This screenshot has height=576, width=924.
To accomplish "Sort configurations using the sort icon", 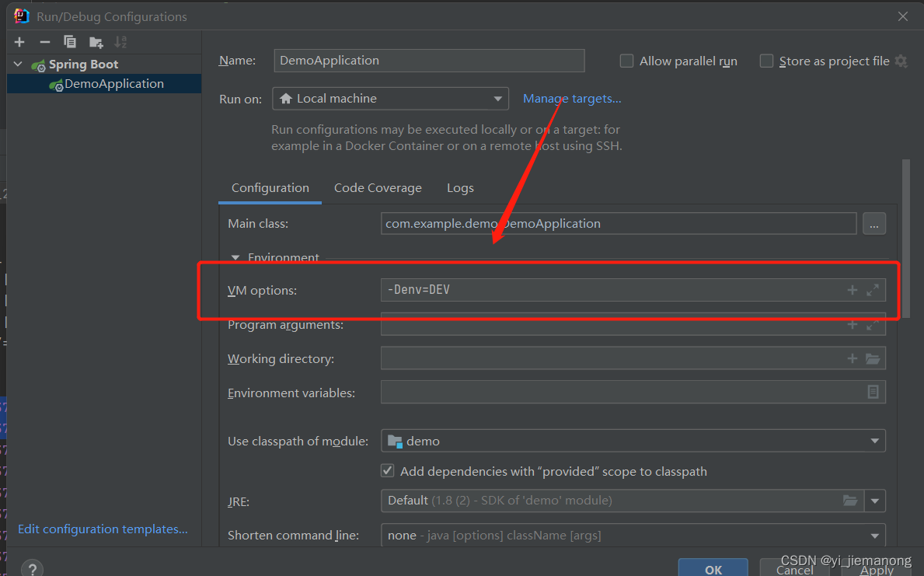I will point(120,41).
